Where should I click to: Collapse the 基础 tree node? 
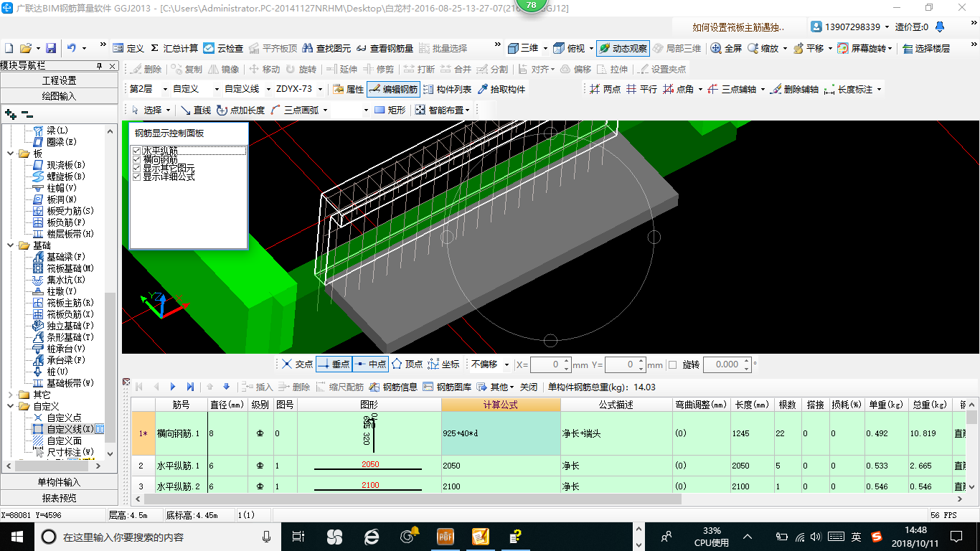pyautogui.click(x=10, y=245)
